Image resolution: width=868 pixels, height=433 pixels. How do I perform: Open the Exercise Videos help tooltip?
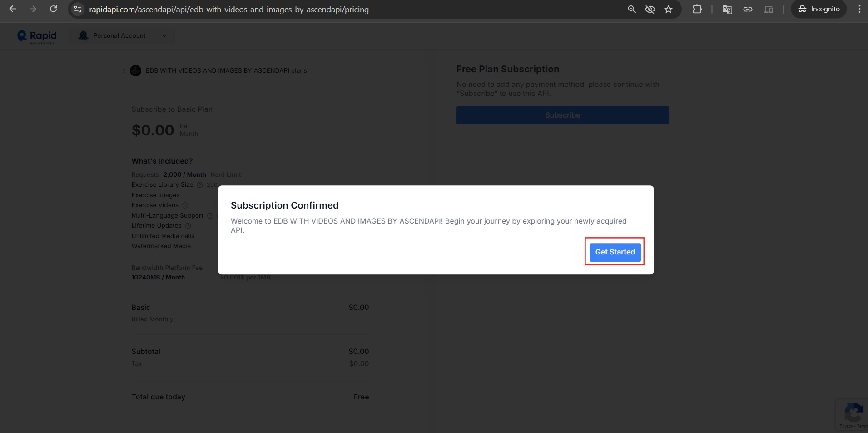click(x=186, y=205)
